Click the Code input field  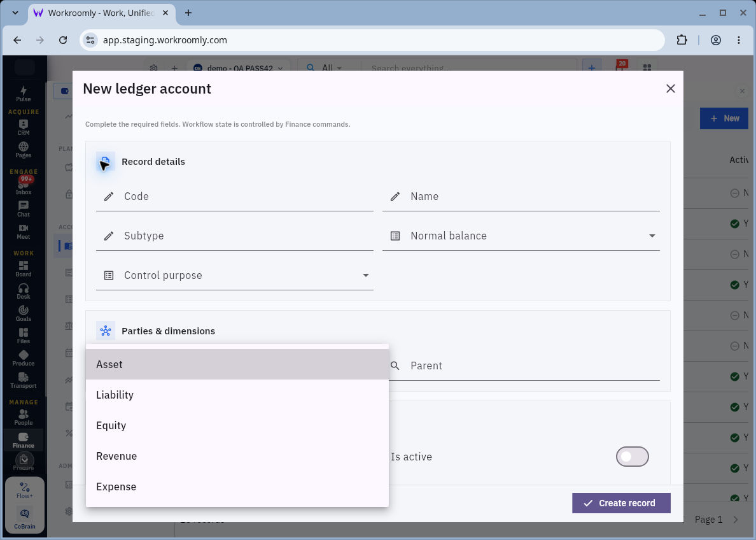[234, 196]
